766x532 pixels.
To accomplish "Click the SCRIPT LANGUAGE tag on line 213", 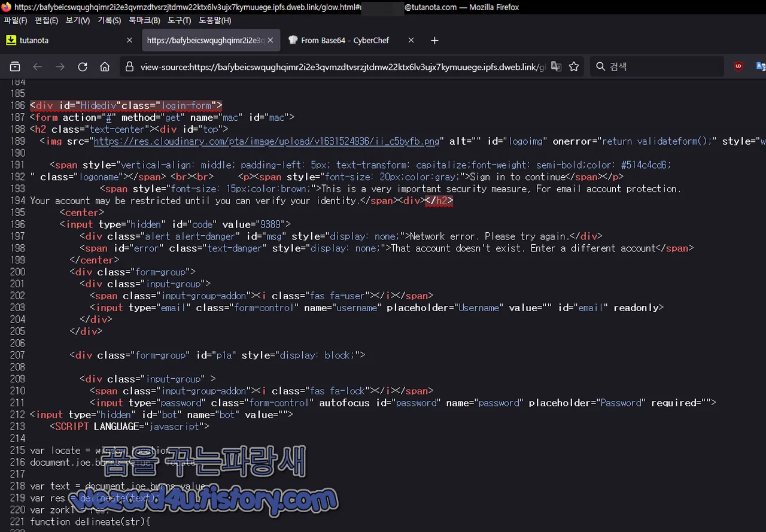I will point(129,427).
